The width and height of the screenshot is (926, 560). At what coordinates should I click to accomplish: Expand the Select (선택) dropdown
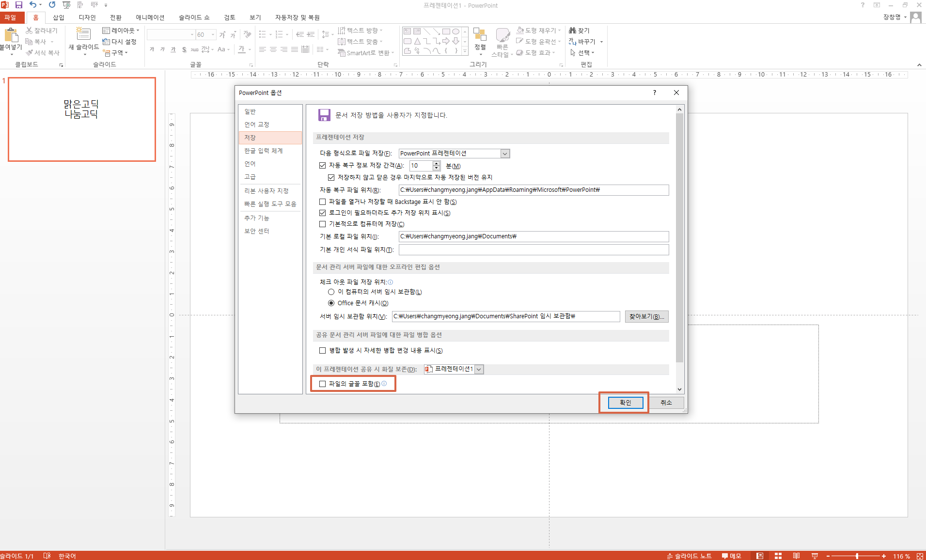[593, 53]
